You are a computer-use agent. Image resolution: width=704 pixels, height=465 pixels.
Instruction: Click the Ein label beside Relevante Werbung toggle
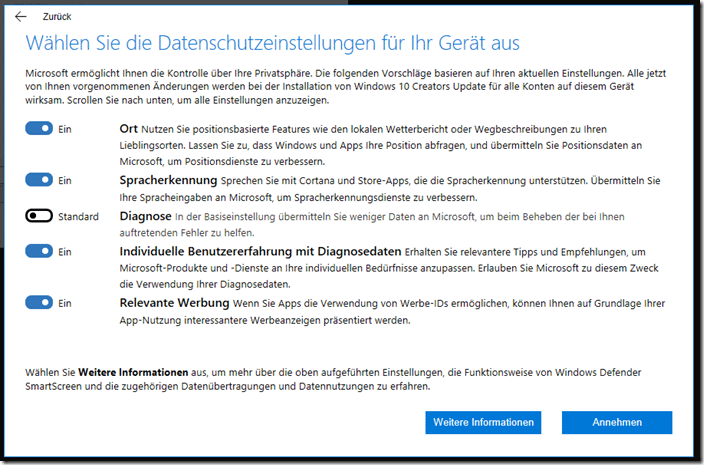click(x=65, y=303)
